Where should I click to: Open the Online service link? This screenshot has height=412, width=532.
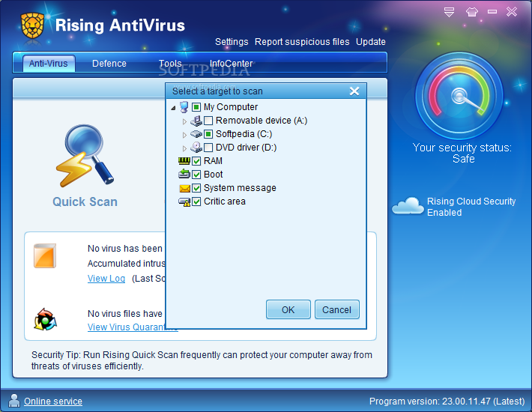53,402
